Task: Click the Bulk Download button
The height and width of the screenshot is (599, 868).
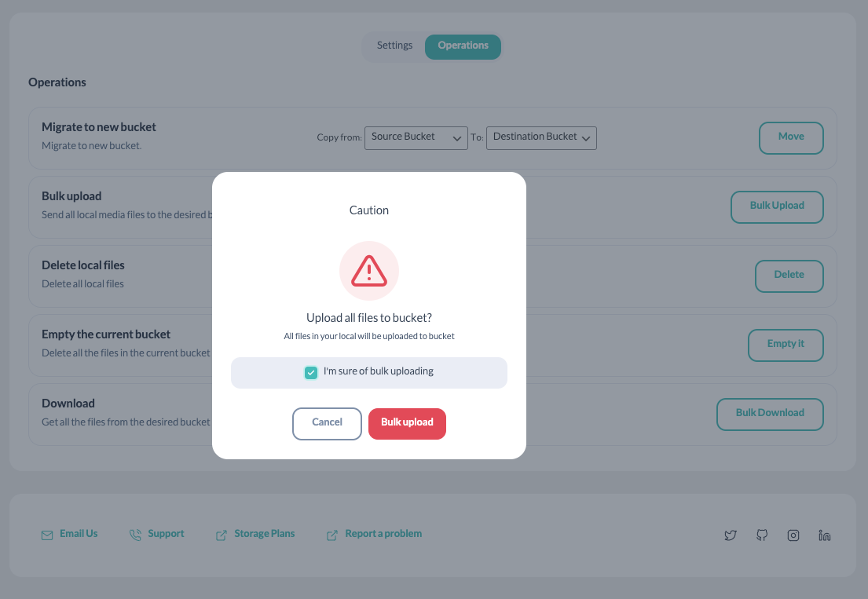Action: pos(770,415)
